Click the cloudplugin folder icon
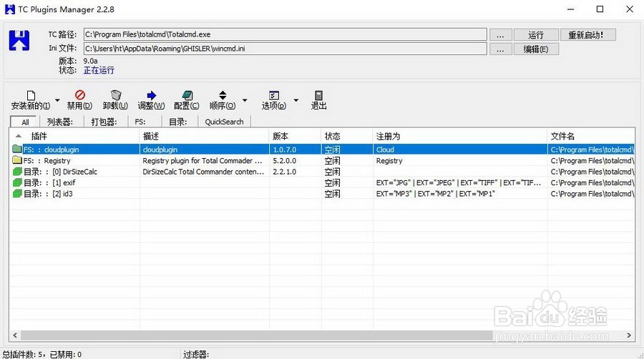The height and width of the screenshot is (359, 644). tap(17, 149)
